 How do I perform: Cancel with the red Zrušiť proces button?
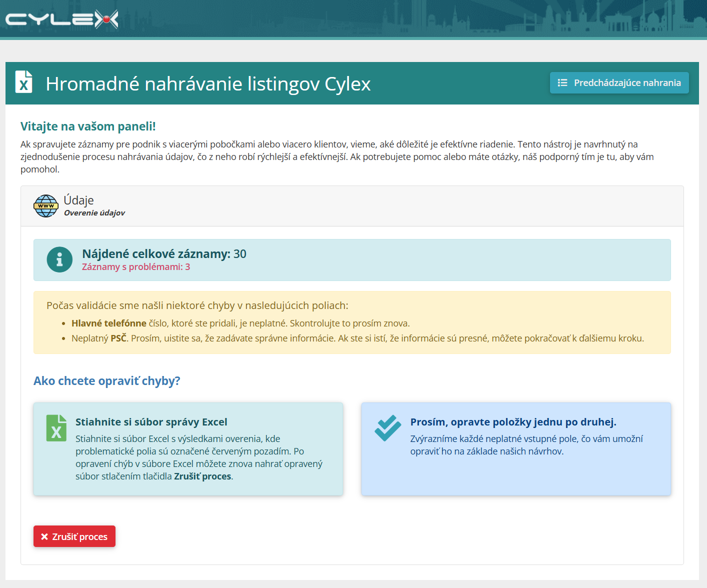coord(74,536)
